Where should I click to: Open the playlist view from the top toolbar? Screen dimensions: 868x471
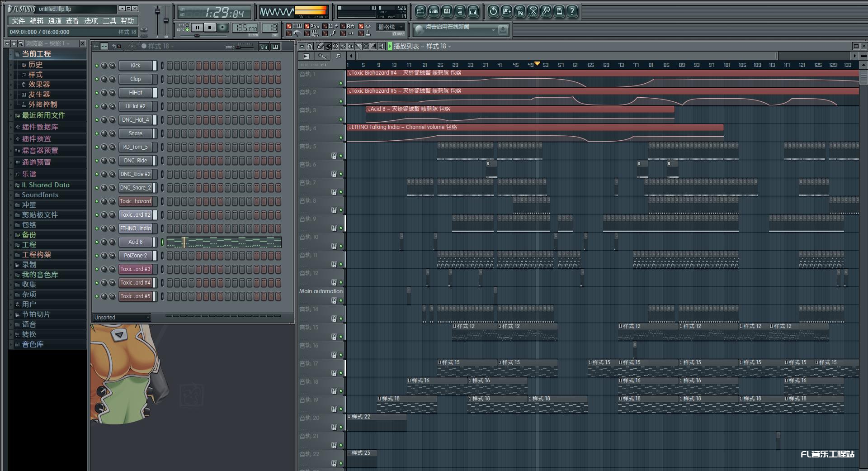pos(420,11)
